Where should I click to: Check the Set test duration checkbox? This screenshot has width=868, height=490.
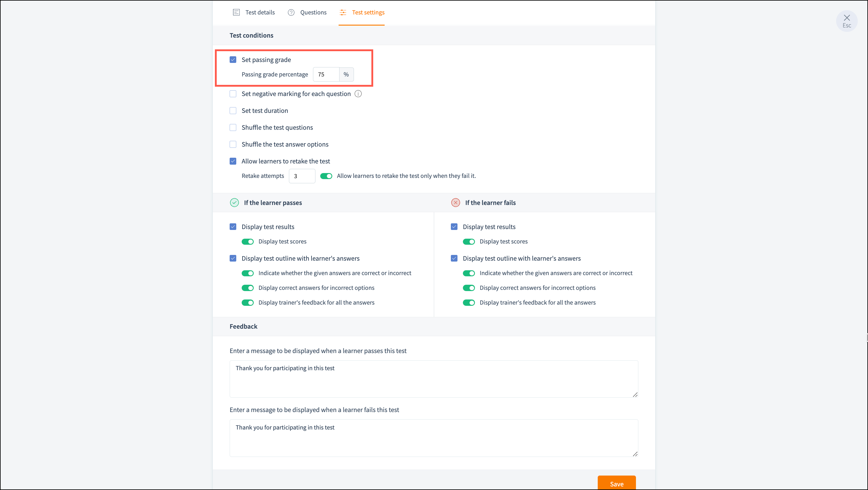[x=233, y=110]
